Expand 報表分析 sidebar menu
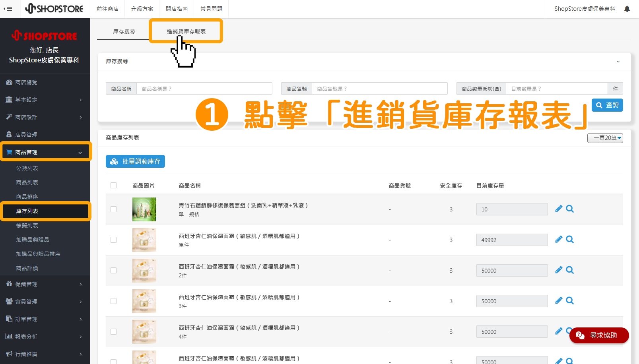Image resolution: width=639 pixels, height=364 pixels. coord(45,337)
